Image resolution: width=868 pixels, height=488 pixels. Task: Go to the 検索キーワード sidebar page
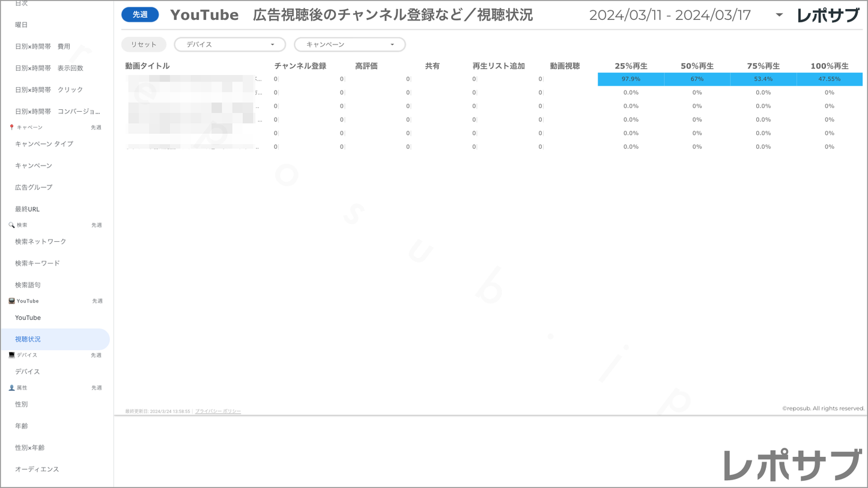pyautogui.click(x=37, y=263)
